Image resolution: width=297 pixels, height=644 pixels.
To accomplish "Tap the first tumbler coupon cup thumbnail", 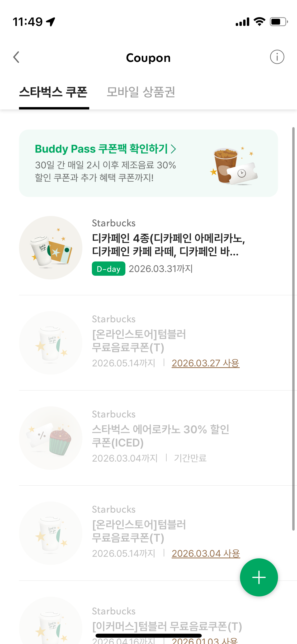I will (51, 343).
